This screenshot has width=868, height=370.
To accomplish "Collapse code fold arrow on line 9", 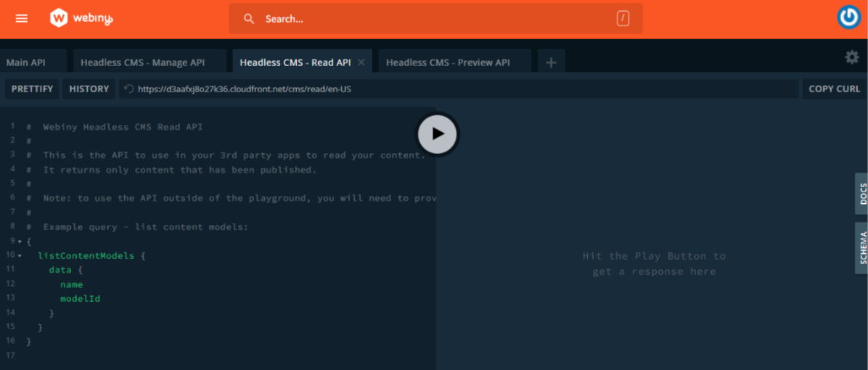I will pos(20,242).
